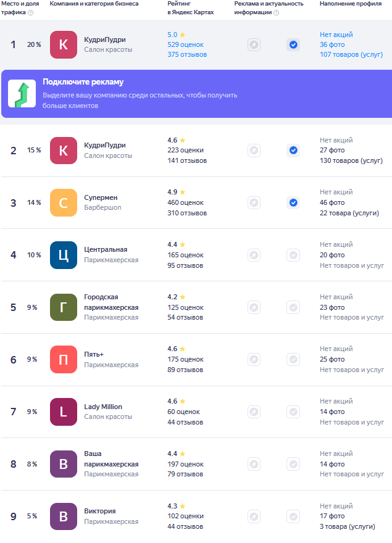Click the advertising icon in the Lady Million row
This screenshot has height=543, width=392.
254,412
